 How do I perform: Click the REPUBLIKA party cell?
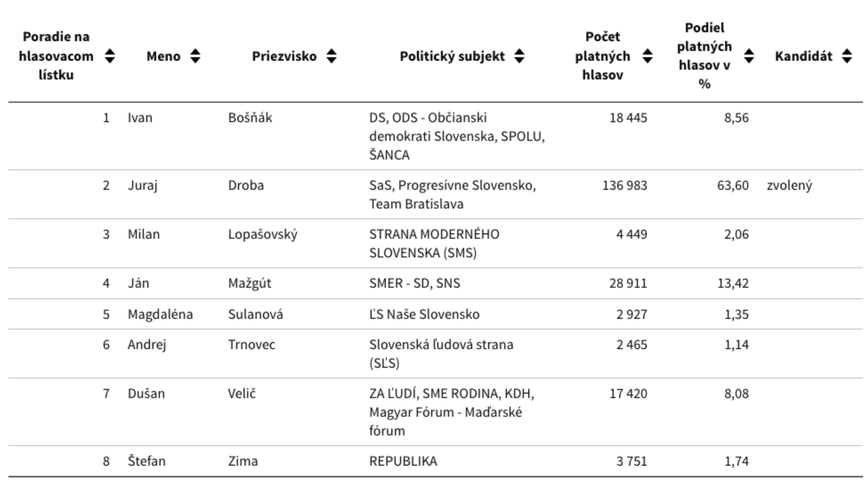(403, 461)
